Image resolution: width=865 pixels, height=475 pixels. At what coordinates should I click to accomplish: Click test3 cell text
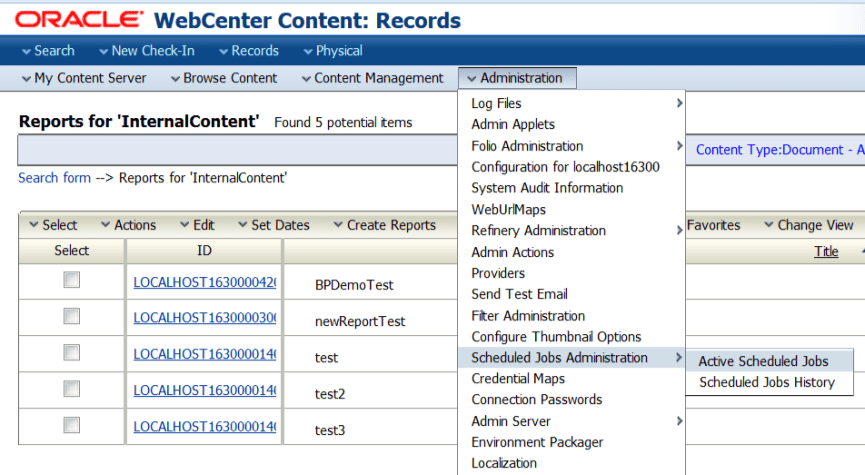click(330, 430)
